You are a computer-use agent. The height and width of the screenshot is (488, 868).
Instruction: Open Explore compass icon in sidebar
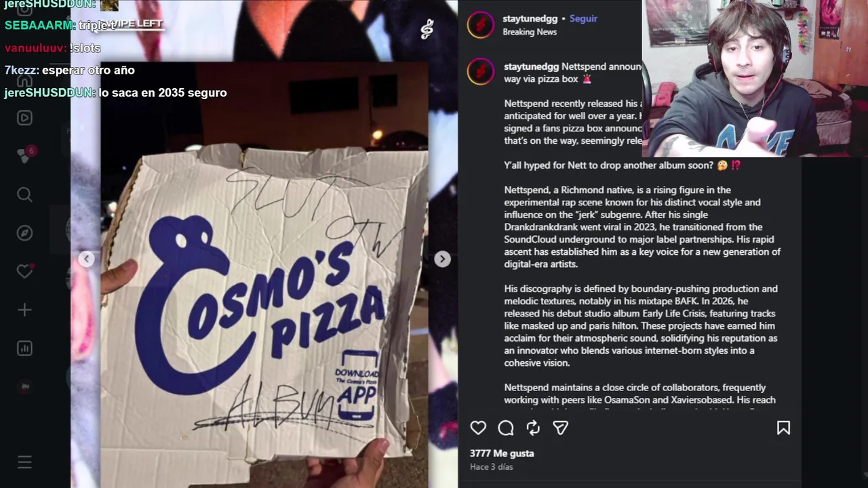coord(24,233)
